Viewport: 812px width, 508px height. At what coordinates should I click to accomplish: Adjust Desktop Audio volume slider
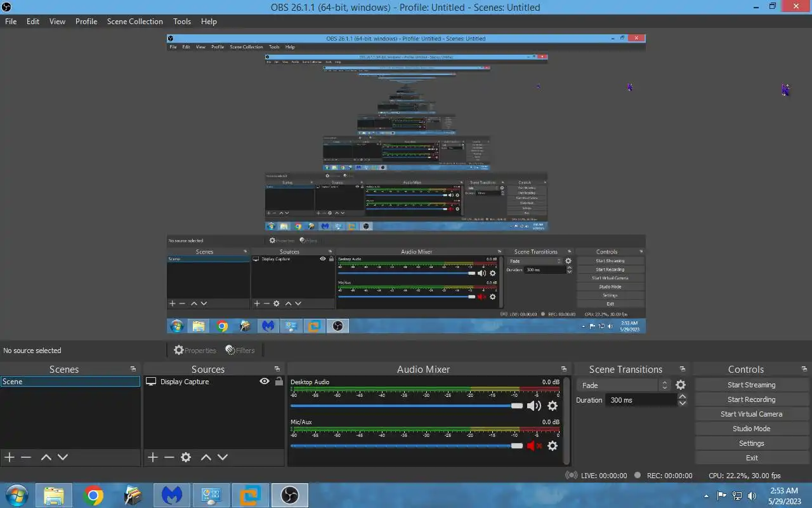tap(407, 406)
